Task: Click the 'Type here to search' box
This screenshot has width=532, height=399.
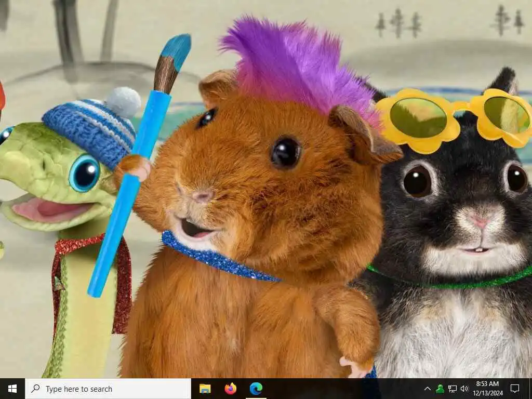Action: (108, 389)
